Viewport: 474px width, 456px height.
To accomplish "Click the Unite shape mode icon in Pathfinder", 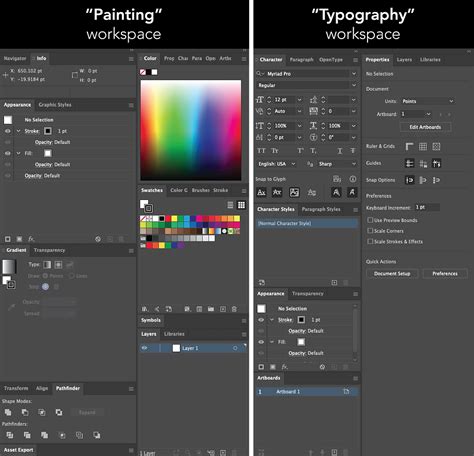I will point(8,412).
